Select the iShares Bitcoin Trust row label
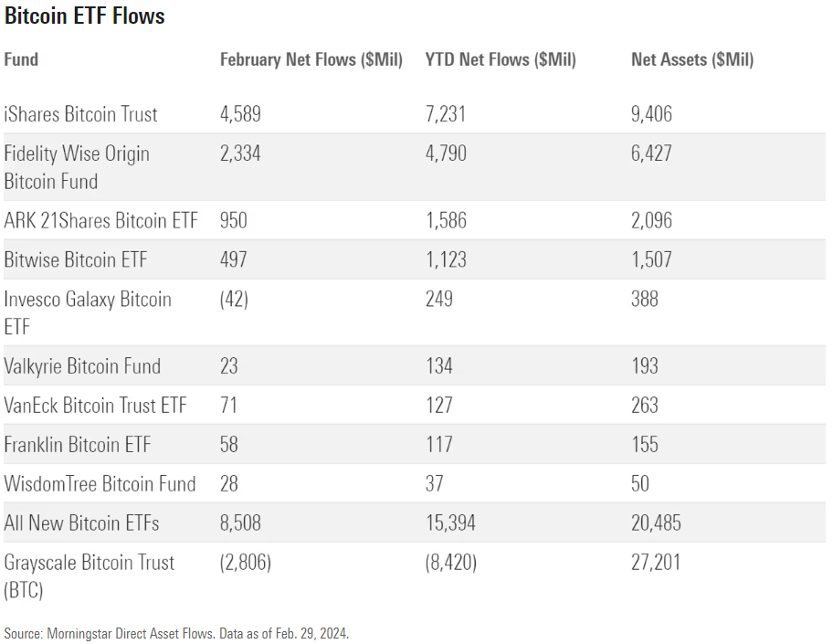The image size is (833, 644). [80, 114]
